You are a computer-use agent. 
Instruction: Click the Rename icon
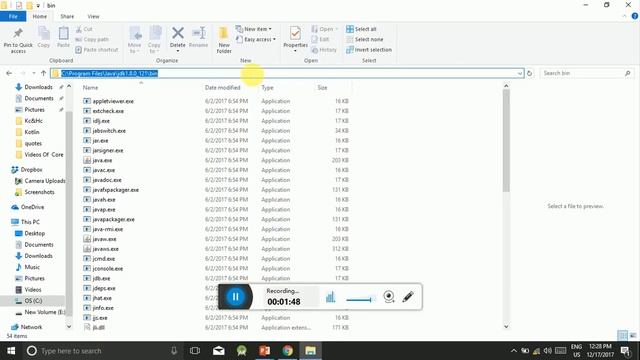pos(199,33)
